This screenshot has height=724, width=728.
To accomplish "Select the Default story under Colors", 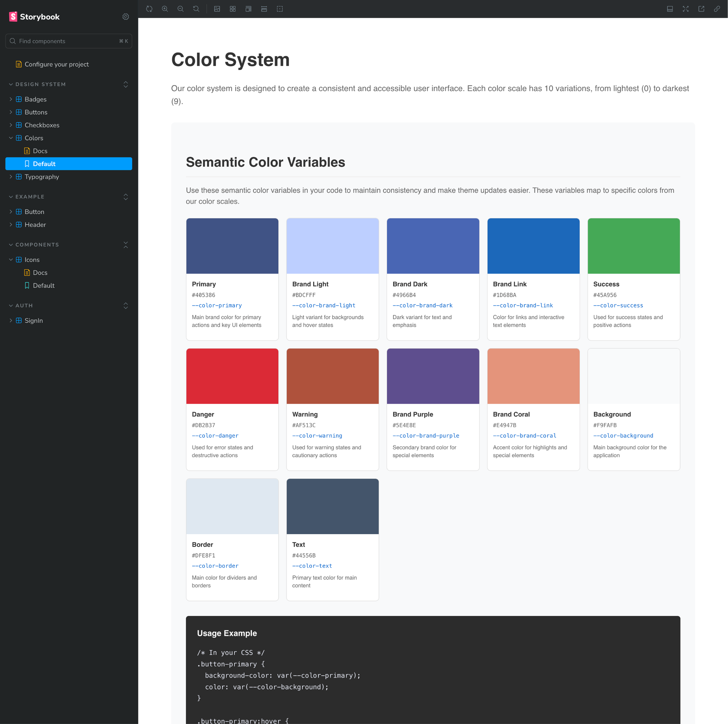I will pos(69,164).
